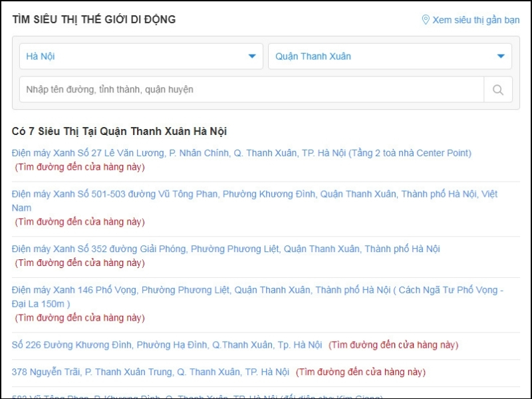Viewport: 532px width, 399px height.
Task: Open the Quận Thanh Xuân district dropdown
Action: (390, 57)
